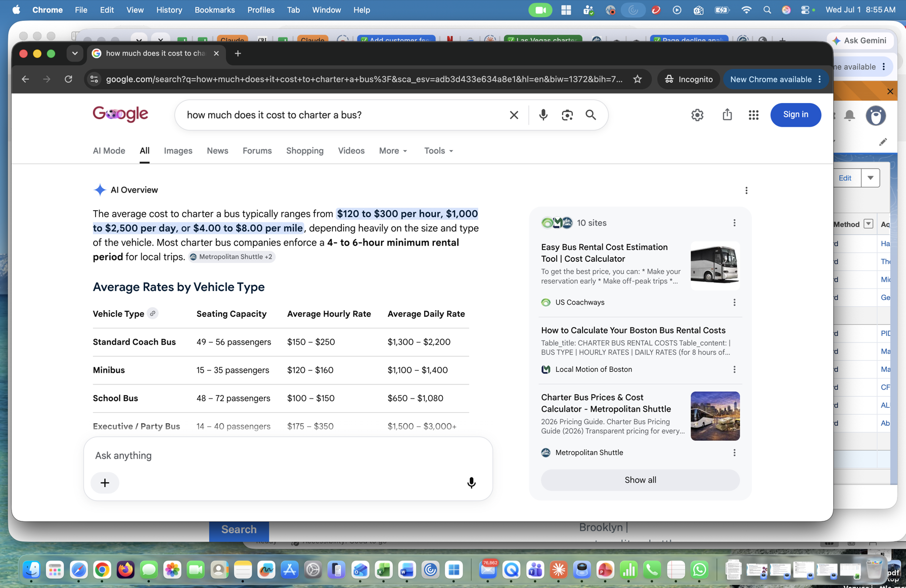This screenshot has width=906, height=588.
Task: Open Local Motion of Boston options
Action: tap(735, 370)
